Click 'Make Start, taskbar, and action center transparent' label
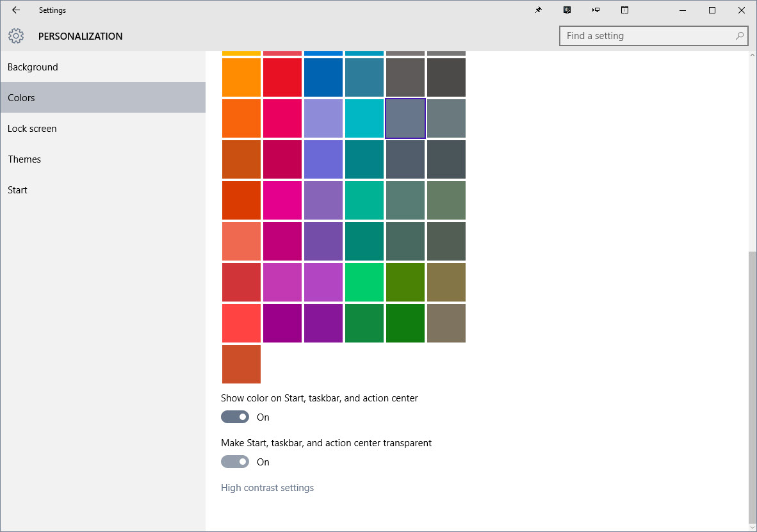Screen dimensions: 757x532 click(x=327, y=443)
